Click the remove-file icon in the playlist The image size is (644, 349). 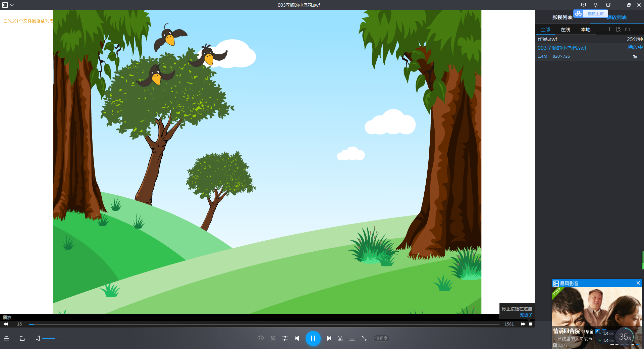(x=619, y=29)
